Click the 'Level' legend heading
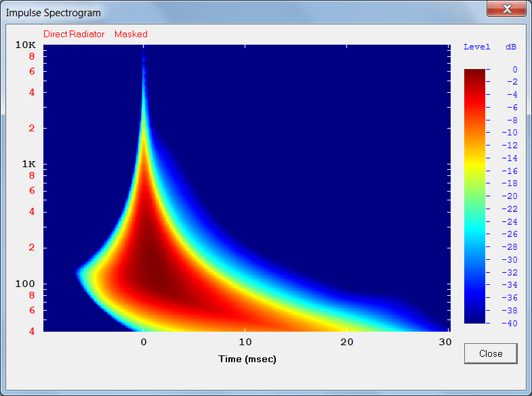Image resolution: width=532 pixels, height=396 pixels. [x=476, y=47]
